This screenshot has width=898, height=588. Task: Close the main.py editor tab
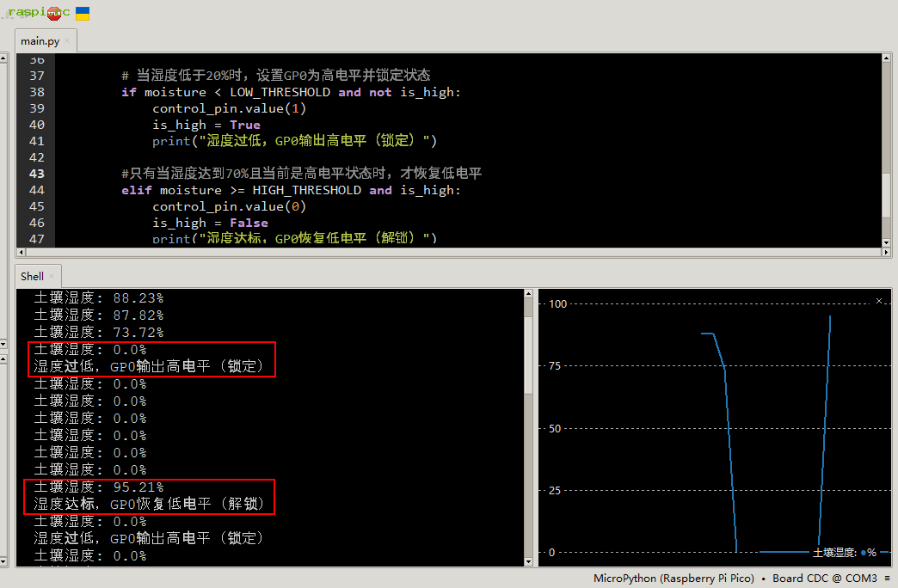point(67,40)
